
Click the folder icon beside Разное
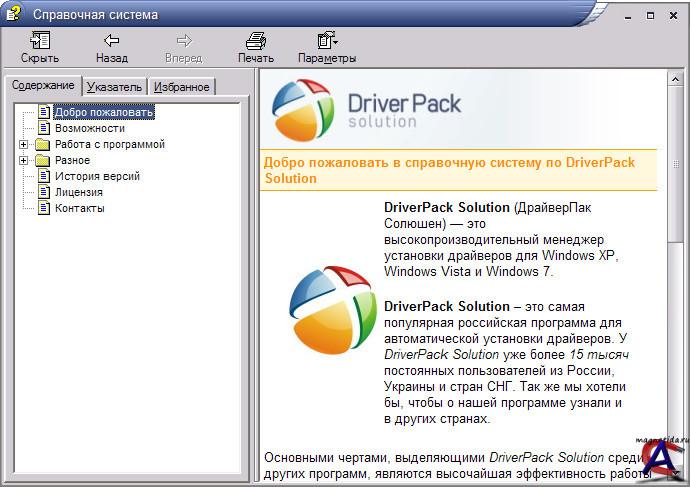pyautogui.click(x=42, y=160)
